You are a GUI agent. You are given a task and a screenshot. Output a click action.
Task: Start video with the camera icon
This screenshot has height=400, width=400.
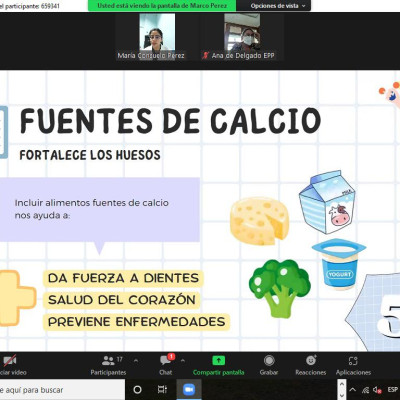9,361
